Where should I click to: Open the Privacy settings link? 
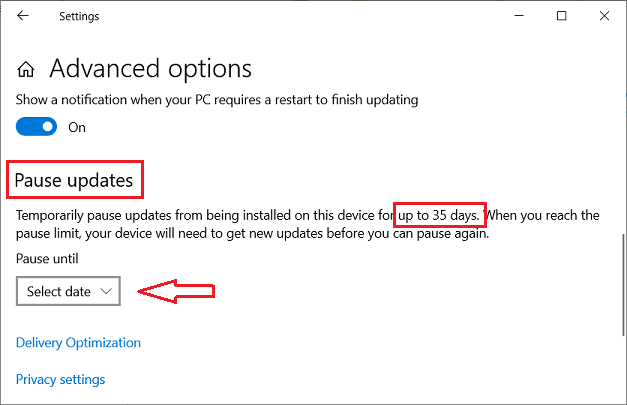tap(60, 379)
